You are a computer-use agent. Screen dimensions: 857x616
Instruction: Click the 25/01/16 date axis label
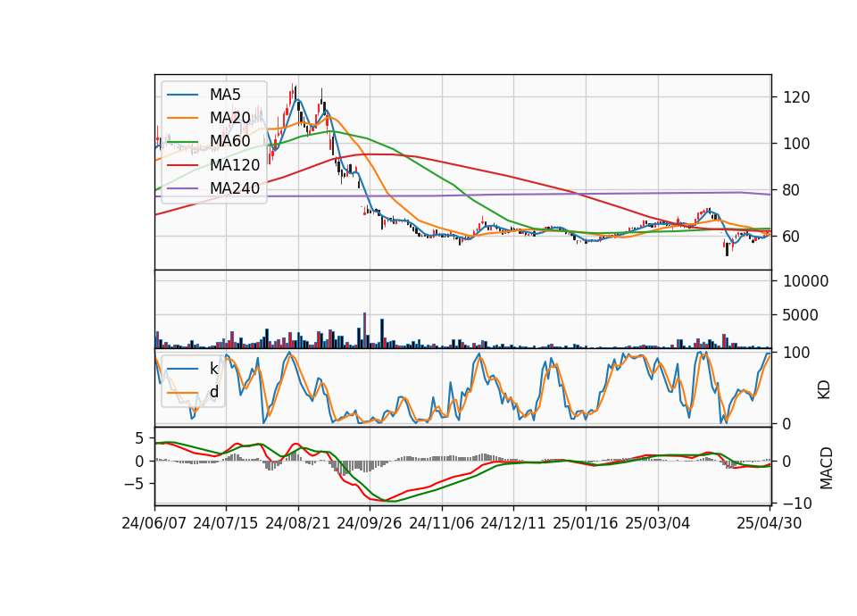[x=586, y=523]
